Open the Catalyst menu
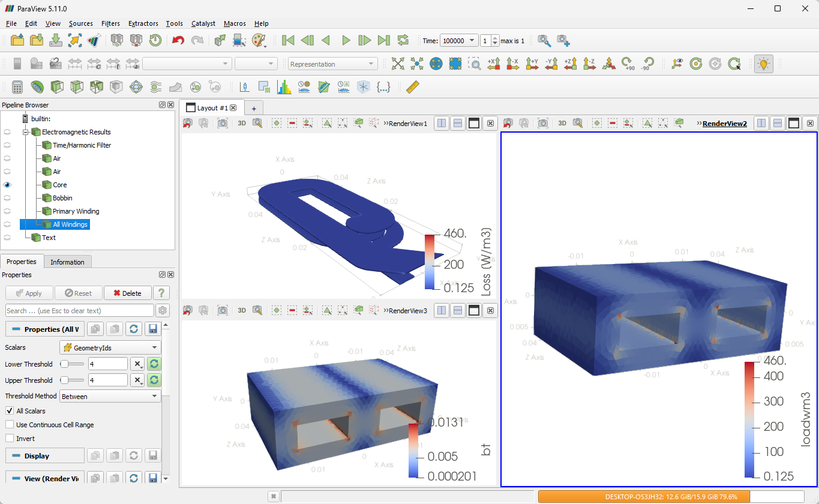The height and width of the screenshot is (504, 819). pyautogui.click(x=203, y=23)
